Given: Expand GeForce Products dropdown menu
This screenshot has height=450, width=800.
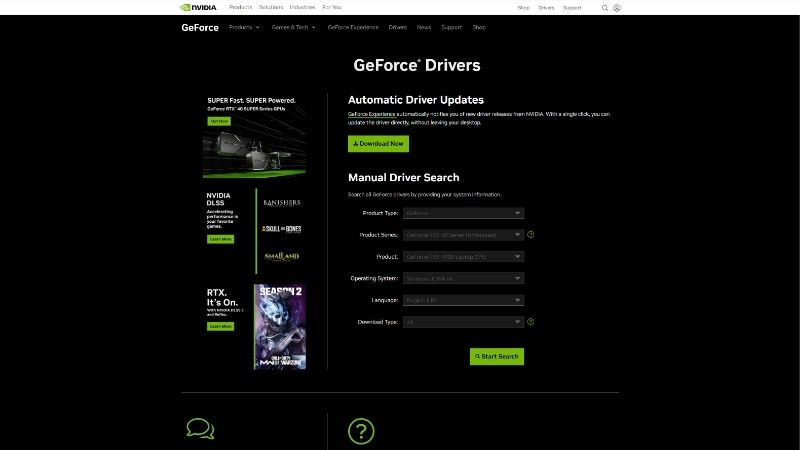Looking at the screenshot, I should pyautogui.click(x=244, y=28).
